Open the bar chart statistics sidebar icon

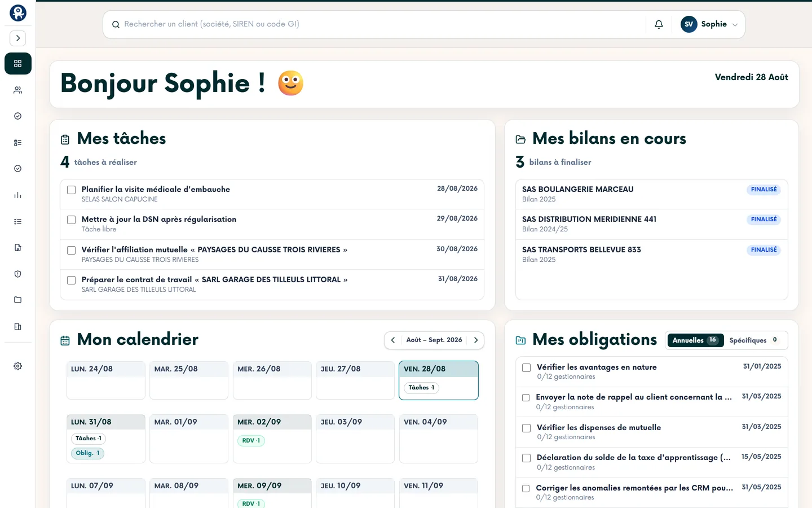18,195
